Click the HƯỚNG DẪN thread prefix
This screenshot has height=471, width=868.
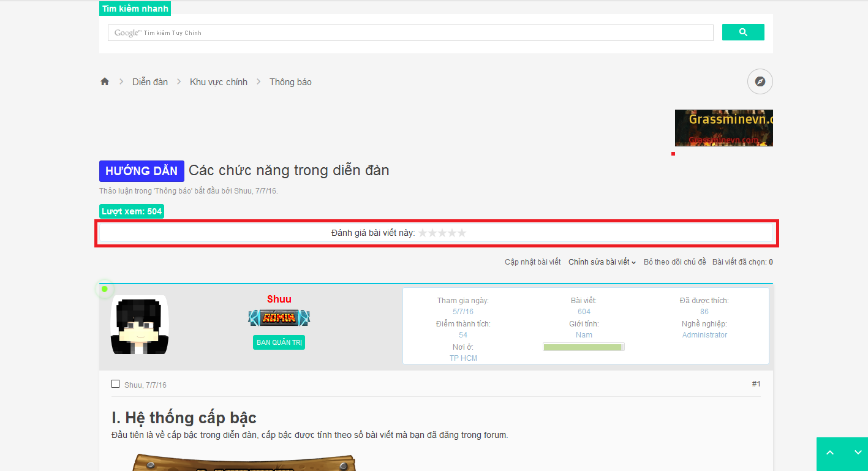click(142, 171)
